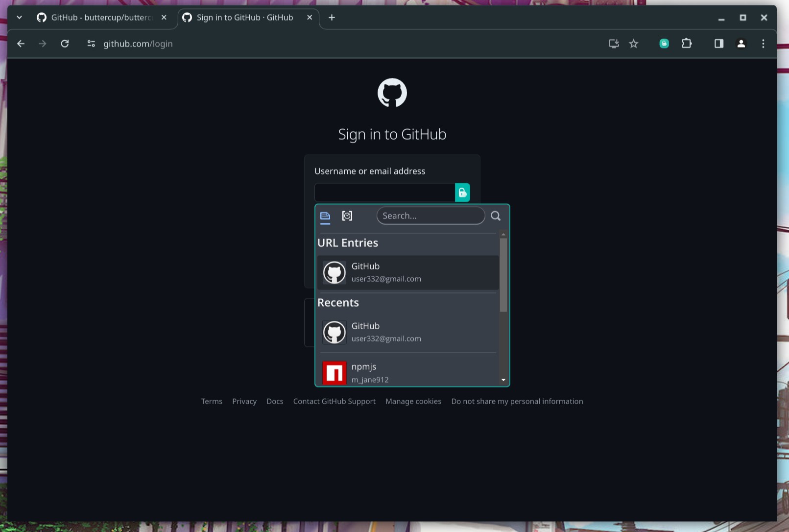Image resolution: width=789 pixels, height=532 pixels.
Task: Close the GitHub - buttercup tab
Action: (x=164, y=18)
